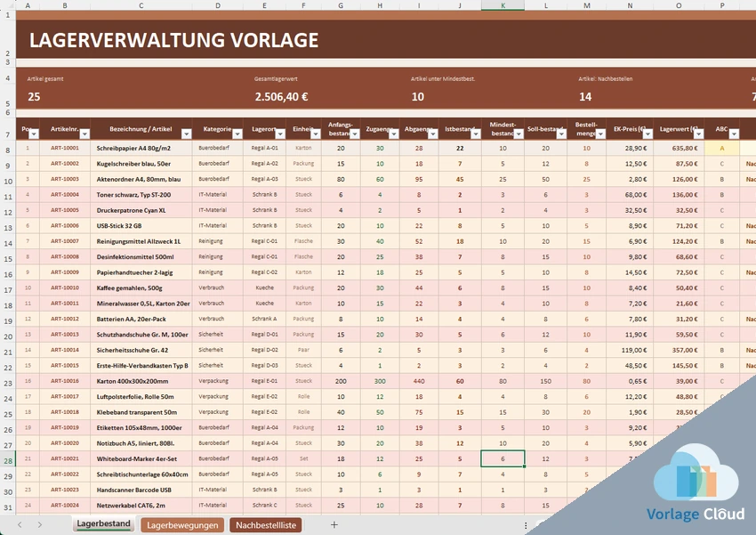
Task: Click ABC rating A in Schreibpapier row
Action: point(722,148)
